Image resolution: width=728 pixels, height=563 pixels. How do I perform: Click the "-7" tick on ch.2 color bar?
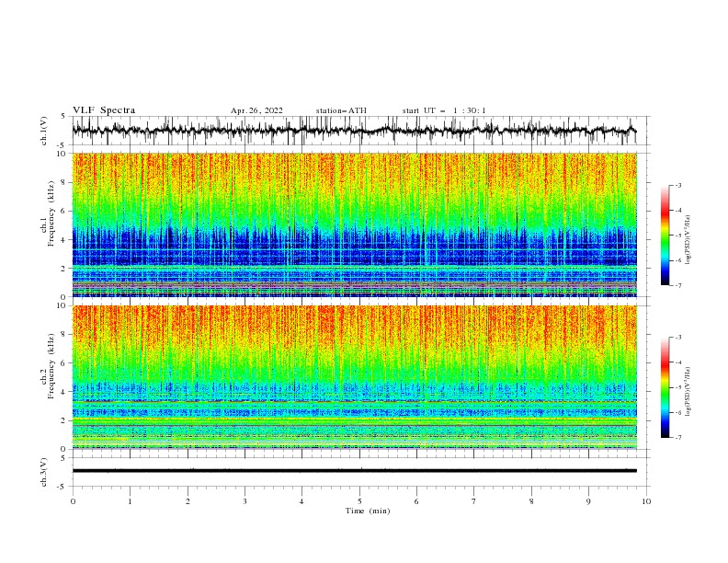(678, 438)
